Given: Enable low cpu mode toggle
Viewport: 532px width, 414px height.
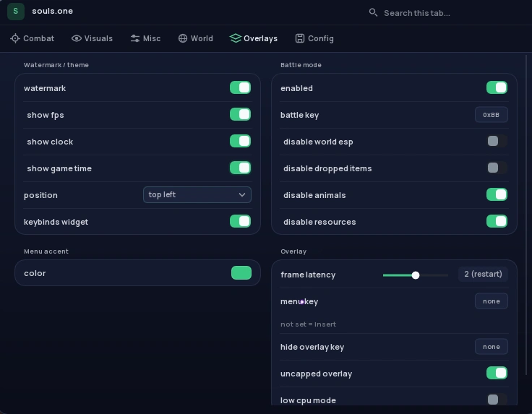Looking at the screenshot, I should coord(497,400).
